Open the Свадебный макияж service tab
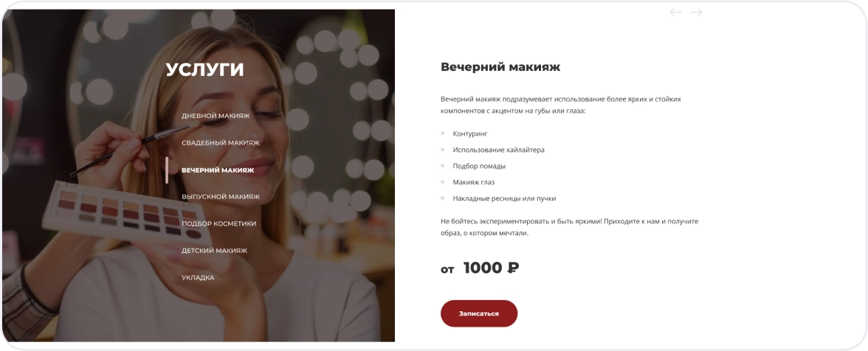This screenshot has width=868, height=351. coord(220,142)
